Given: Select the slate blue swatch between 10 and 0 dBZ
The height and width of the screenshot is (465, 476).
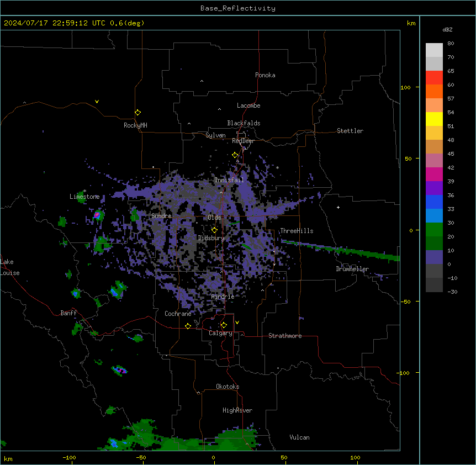Looking at the screenshot, I should (434, 257).
